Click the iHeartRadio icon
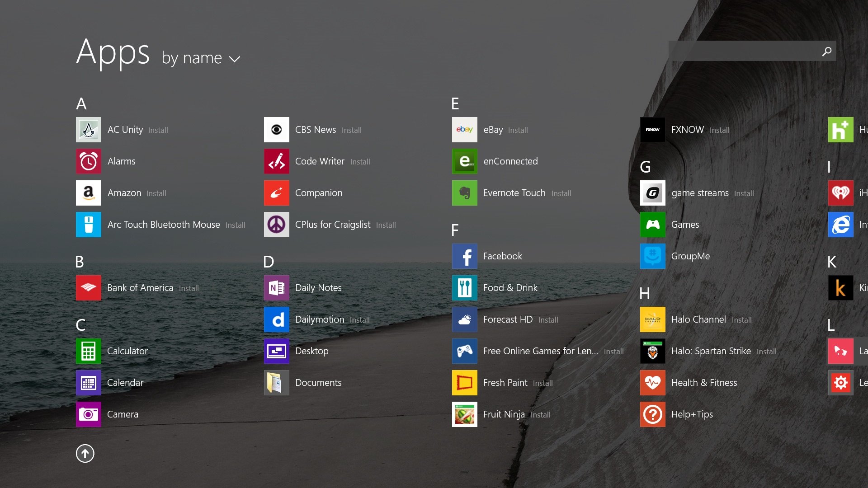The image size is (868, 488). (841, 193)
